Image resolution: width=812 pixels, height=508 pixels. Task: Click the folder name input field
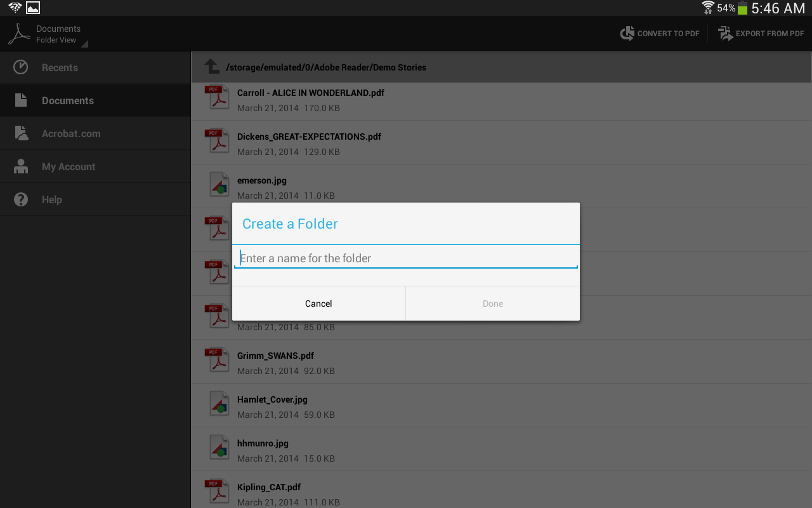(406, 258)
